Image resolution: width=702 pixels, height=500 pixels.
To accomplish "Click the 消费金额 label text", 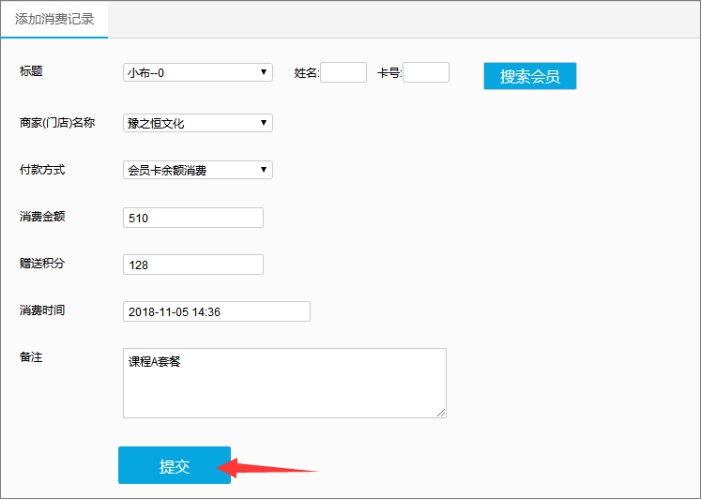I will tap(42, 216).
